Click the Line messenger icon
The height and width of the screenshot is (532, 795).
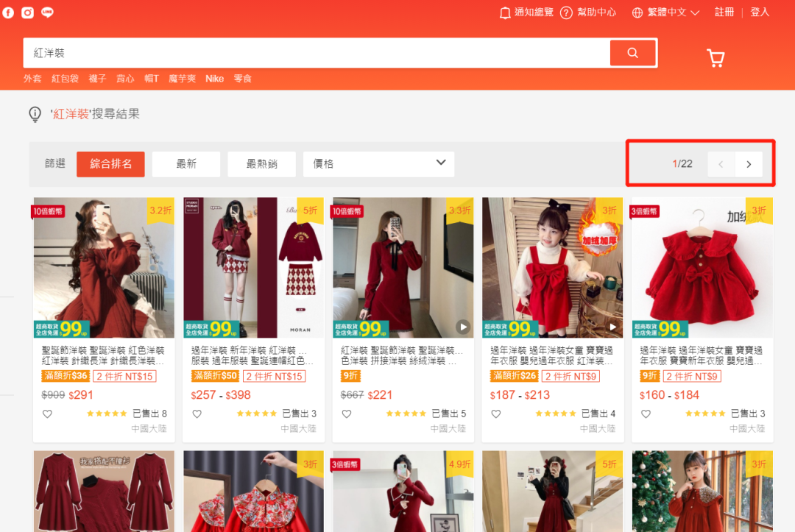pos(46,12)
